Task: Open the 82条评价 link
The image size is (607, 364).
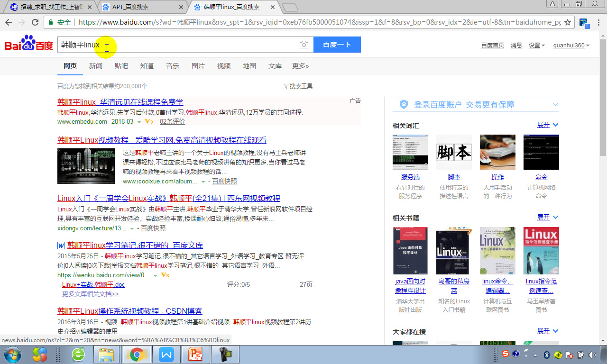Action: point(172,122)
